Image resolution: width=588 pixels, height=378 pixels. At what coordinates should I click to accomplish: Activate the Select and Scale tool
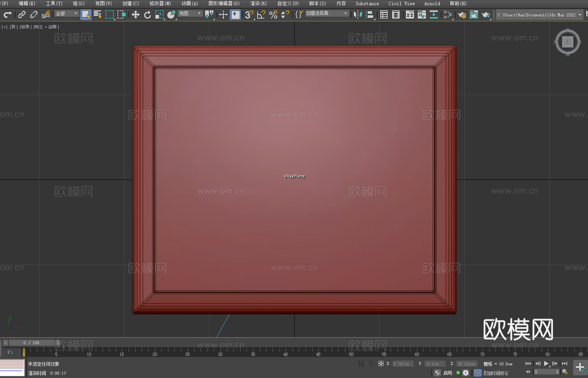159,14
